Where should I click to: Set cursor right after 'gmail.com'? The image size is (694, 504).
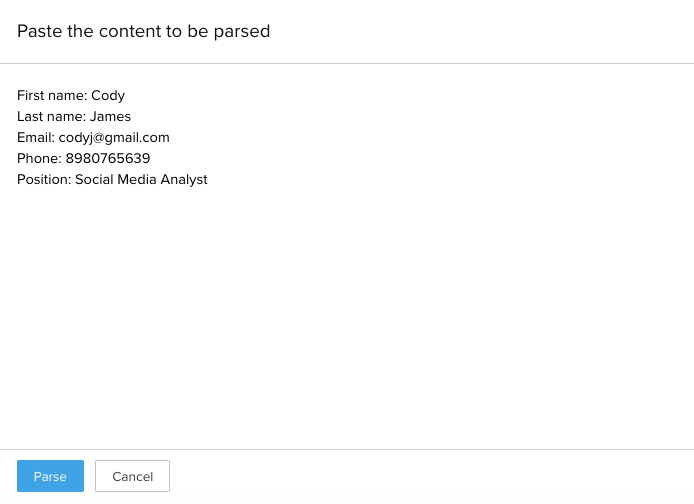click(x=171, y=138)
